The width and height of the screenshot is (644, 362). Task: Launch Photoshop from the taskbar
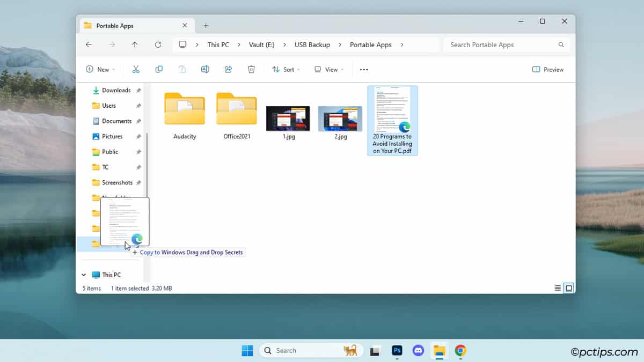tap(397, 350)
